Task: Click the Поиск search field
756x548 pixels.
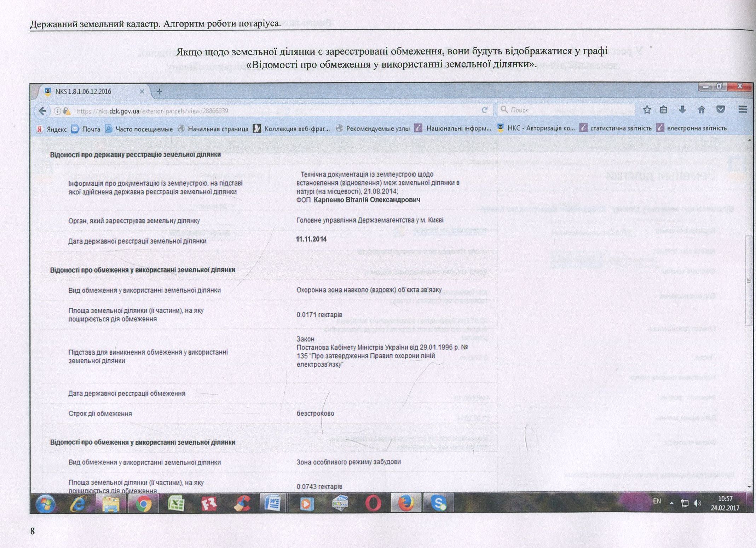Action: click(566, 110)
